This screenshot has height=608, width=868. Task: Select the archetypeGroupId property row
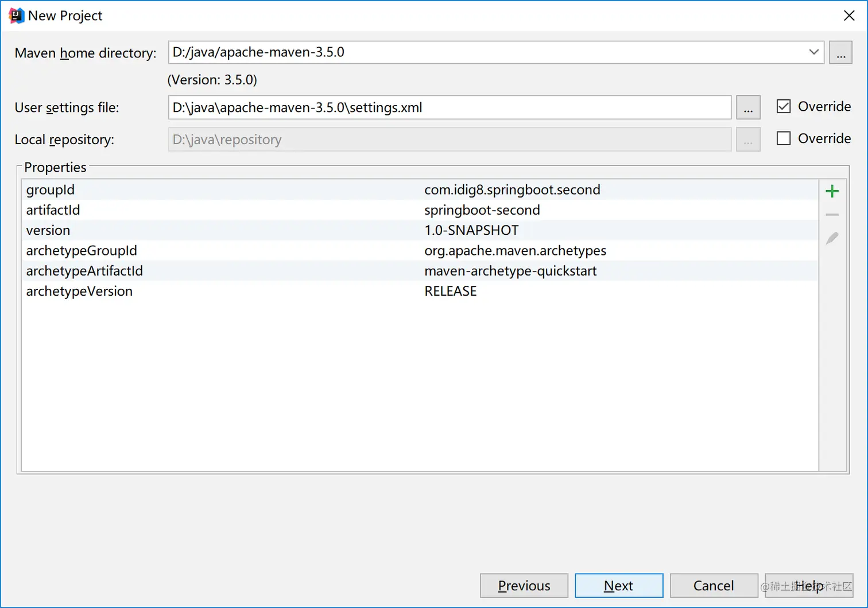coord(420,250)
